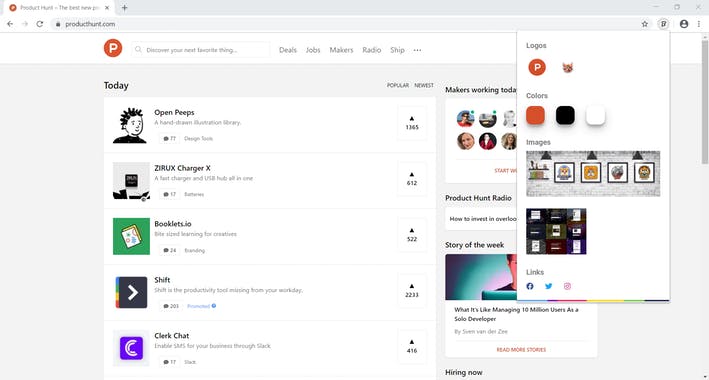This screenshot has width=709, height=380.
Task: Open the Instagram link icon
Action: 567,286
